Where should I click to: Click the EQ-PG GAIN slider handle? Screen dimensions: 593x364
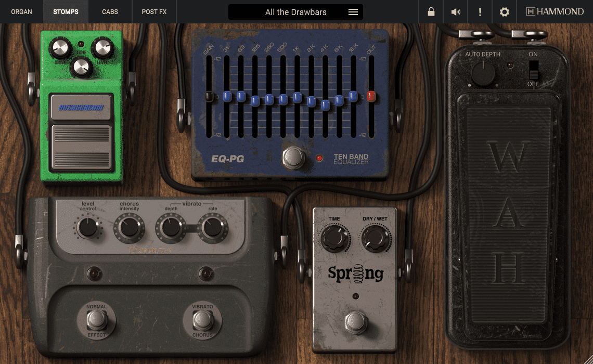coord(209,96)
